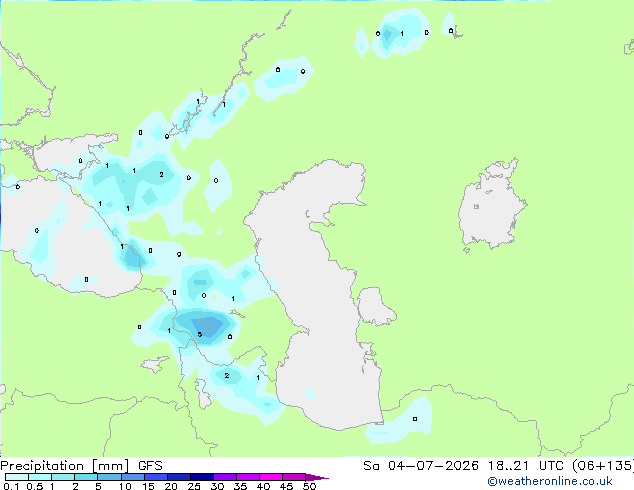Click the '(06+135)' forecast run text
Screen dimensions: 634x490
(602, 466)
